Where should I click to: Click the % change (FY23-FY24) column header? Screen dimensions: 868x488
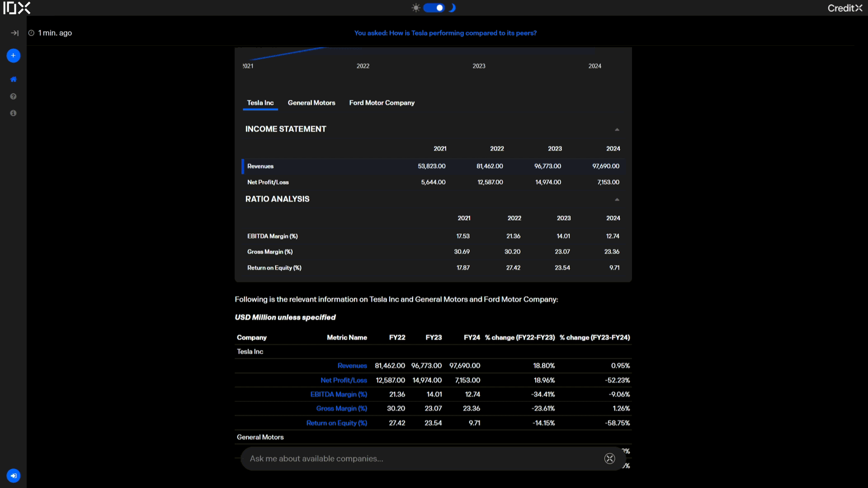point(594,338)
